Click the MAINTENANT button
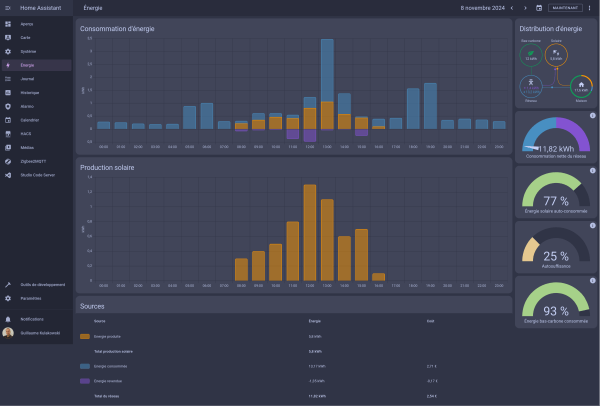This screenshot has height=406, width=600. point(564,7)
